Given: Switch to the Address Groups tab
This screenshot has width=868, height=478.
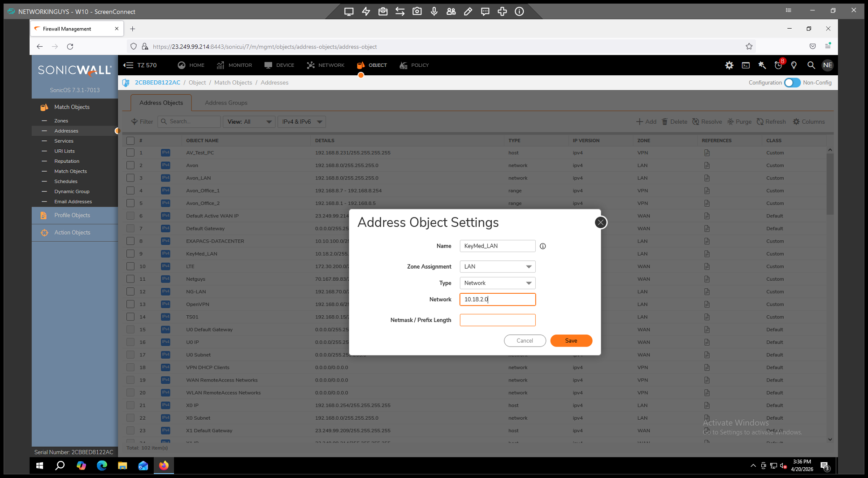Looking at the screenshot, I should (226, 103).
